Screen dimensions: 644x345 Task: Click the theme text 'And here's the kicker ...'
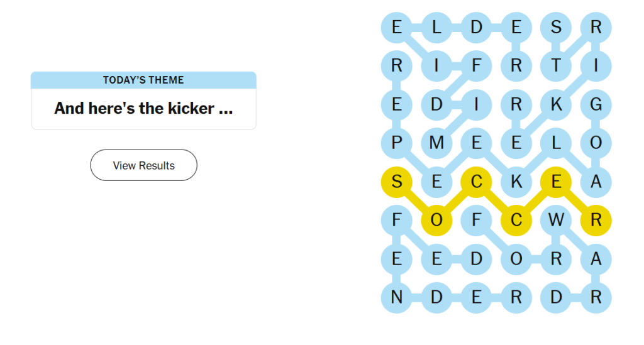pyautogui.click(x=144, y=108)
